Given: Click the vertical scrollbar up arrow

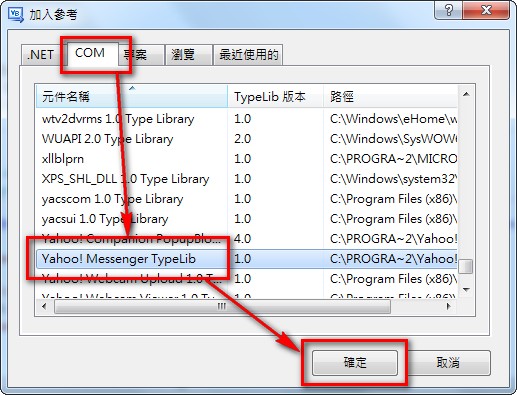Looking at the screenshot, I should click(466, 94).
